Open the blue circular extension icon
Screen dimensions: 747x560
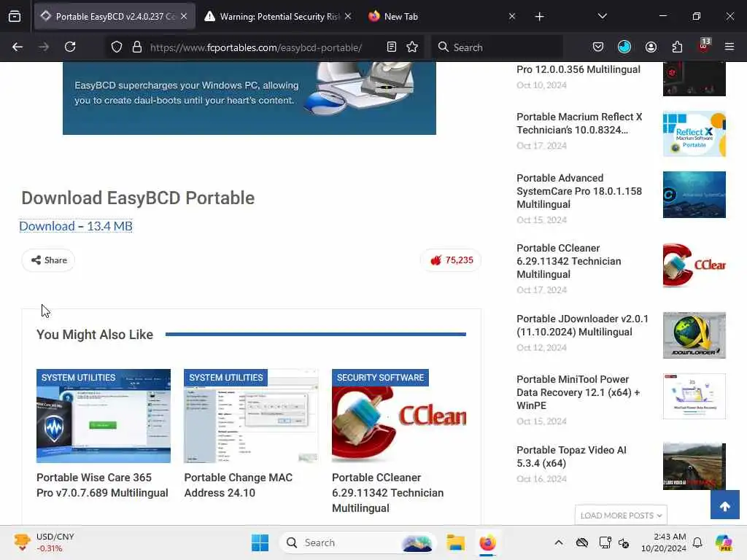624,47
